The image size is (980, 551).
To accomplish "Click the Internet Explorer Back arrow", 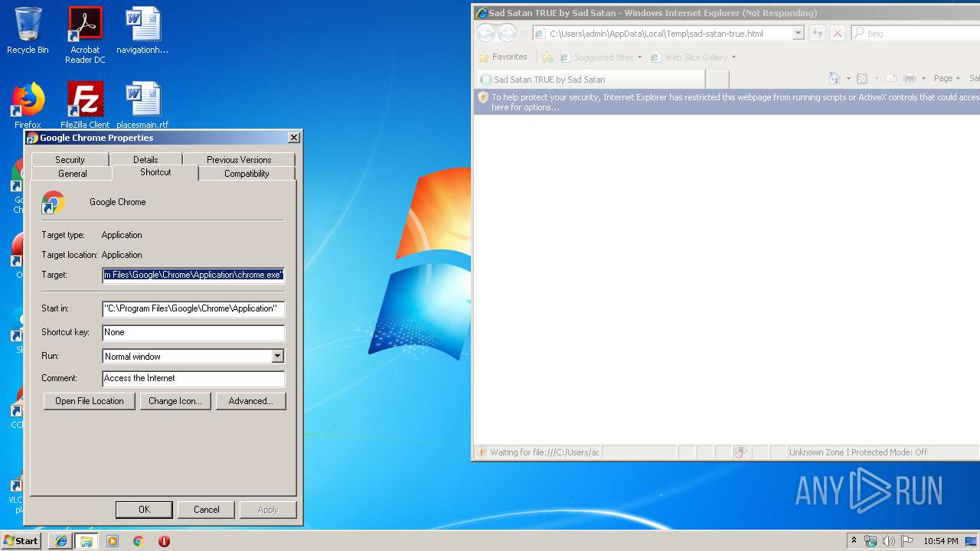I will coord(485,33).
